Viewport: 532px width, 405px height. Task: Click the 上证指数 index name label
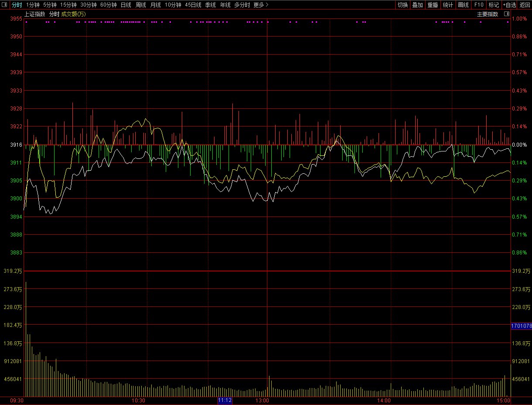coord(35,14)
